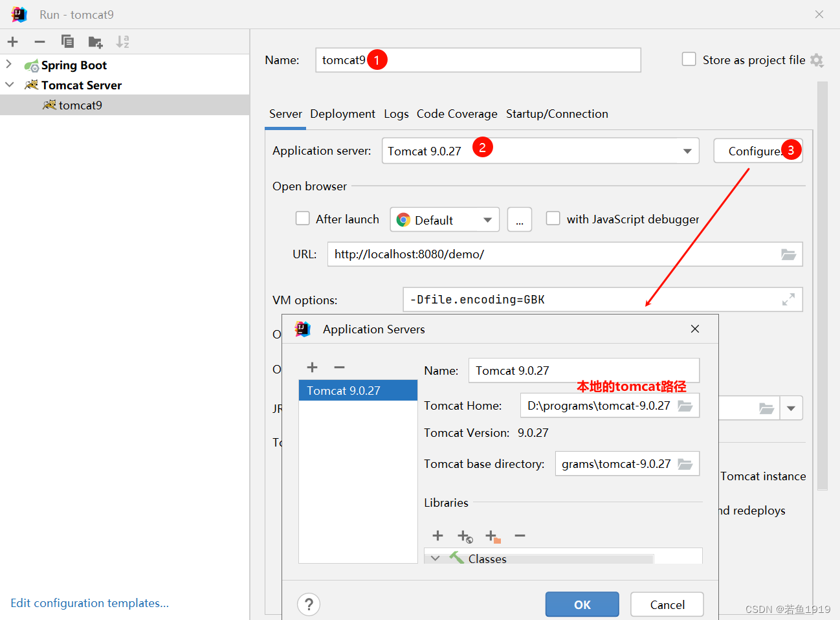
Task: Remove application server in Application Servers dialog
Action: tap(339, 367)
